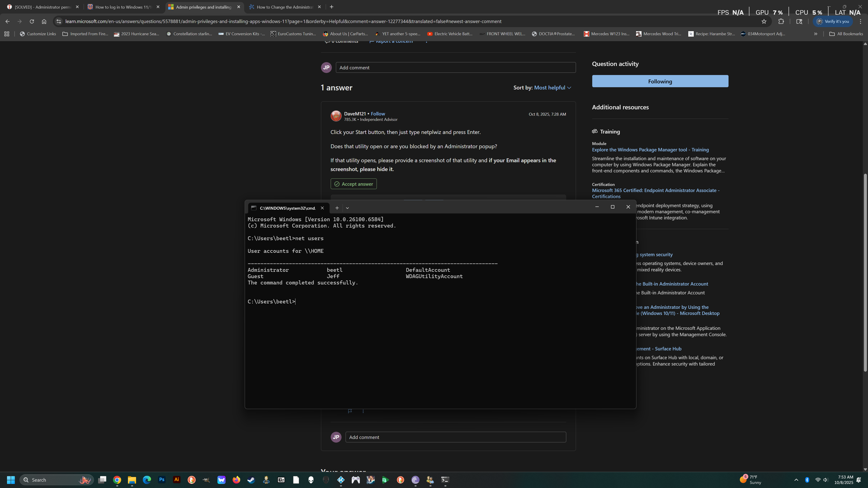Launch Steam from the taskbar

click(251, 480)
